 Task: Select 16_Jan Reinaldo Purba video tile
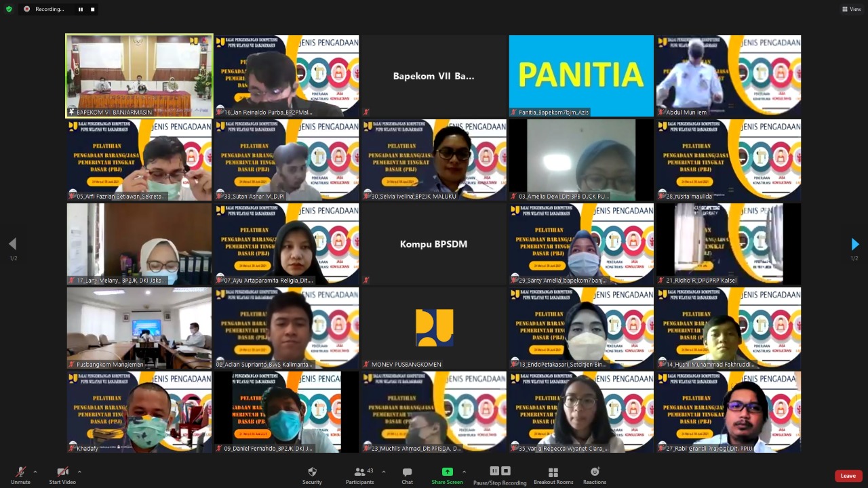[286, 76]
